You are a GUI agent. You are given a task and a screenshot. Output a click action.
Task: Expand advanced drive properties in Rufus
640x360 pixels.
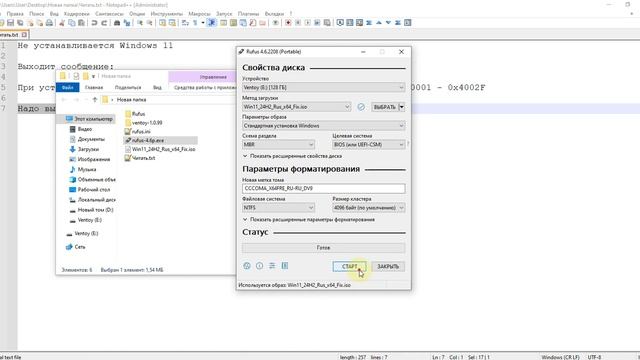pyautogui.click(x=292, y=156)
